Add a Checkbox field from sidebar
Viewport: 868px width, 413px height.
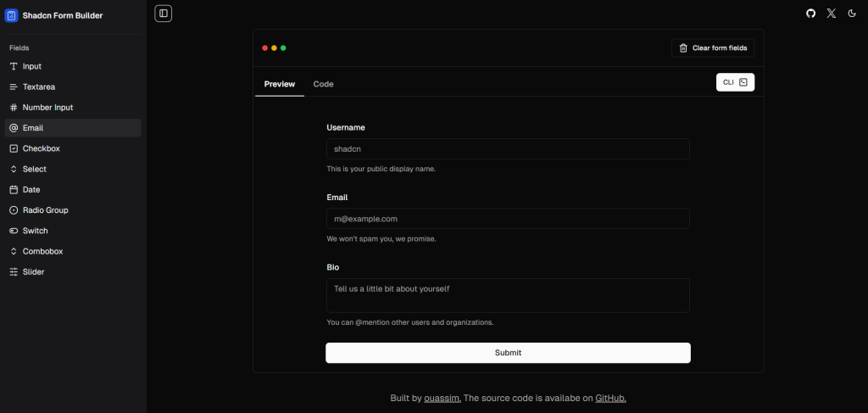coord(73,148)
